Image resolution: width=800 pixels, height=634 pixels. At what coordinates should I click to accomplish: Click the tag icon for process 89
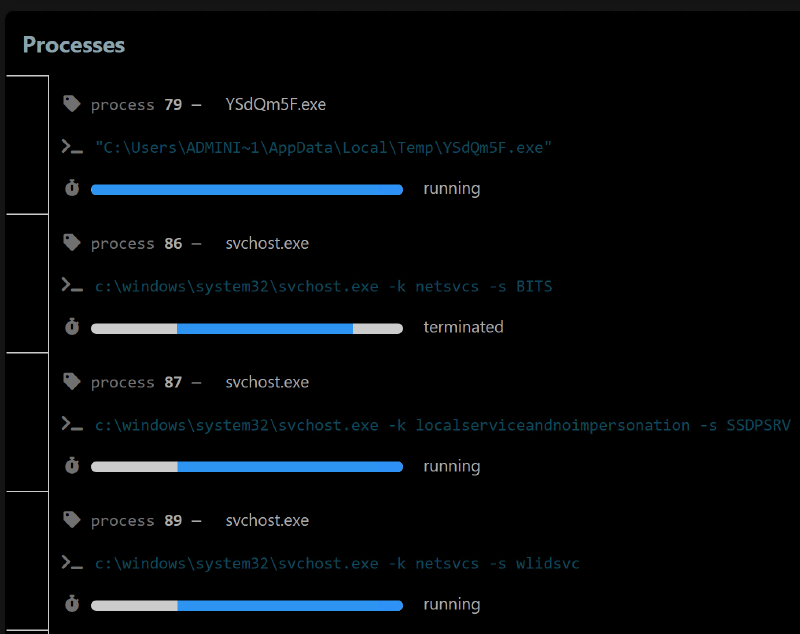pos(70,518)
